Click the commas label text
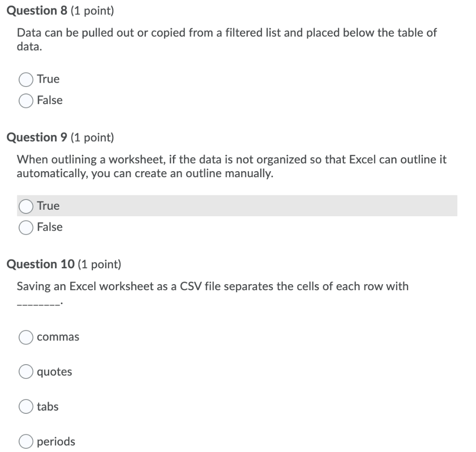 pos(59,337)
